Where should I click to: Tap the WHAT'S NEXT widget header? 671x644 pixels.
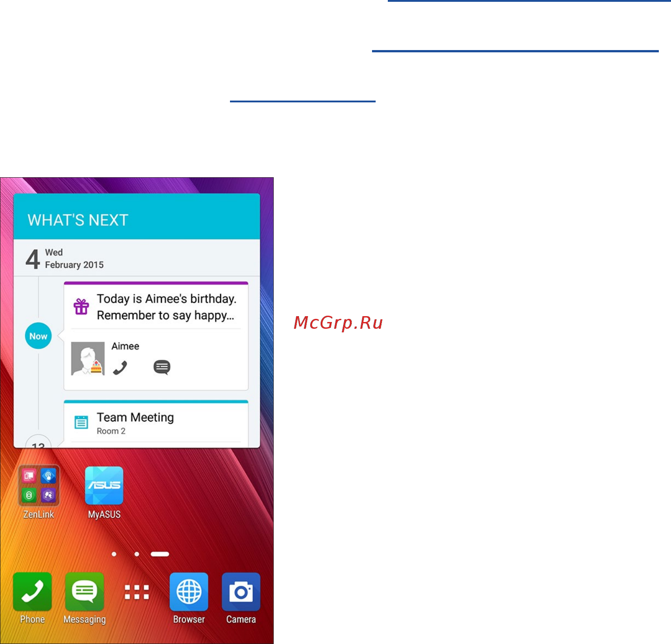(137, 216)
